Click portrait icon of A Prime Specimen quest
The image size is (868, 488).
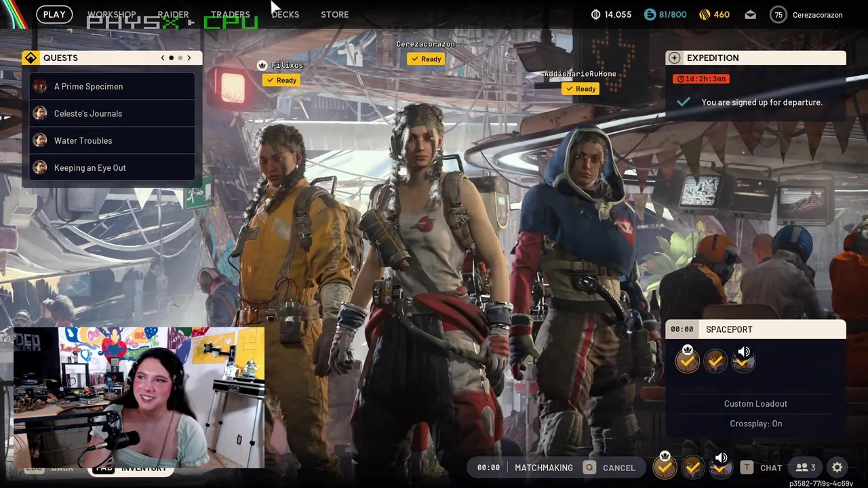(40, 86)
